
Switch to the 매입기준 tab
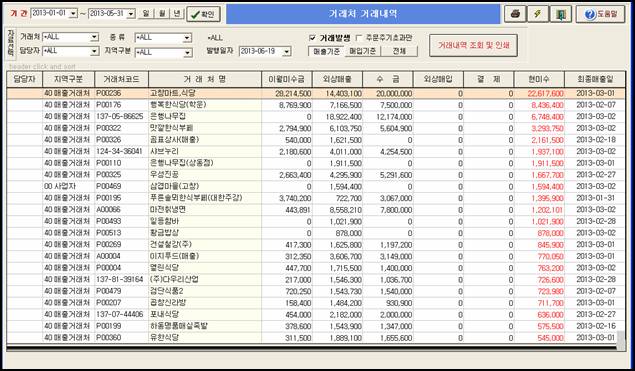[362, 51]
